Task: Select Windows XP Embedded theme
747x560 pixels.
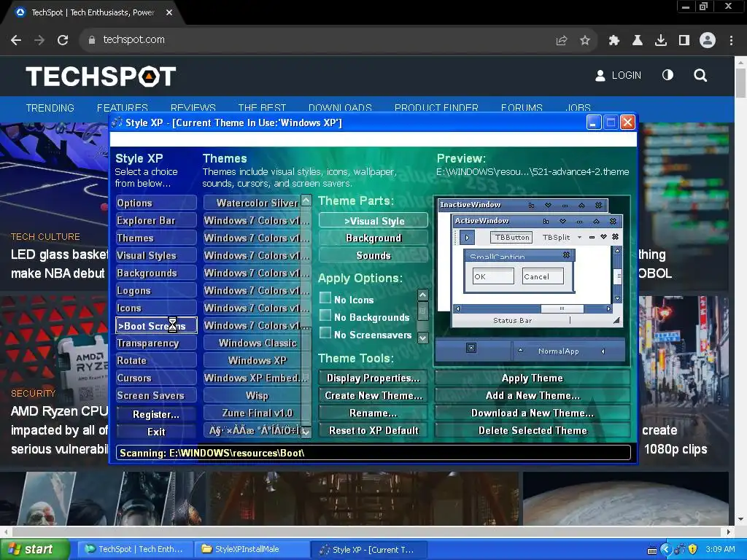Action: [x=252, y=378]
